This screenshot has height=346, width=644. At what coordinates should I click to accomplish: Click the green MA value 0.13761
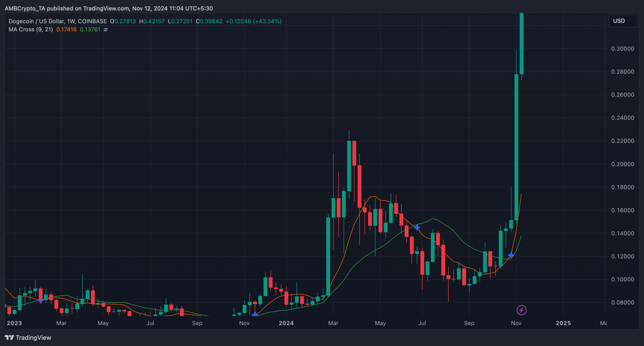pyautogui.click(x=90, y=29)
